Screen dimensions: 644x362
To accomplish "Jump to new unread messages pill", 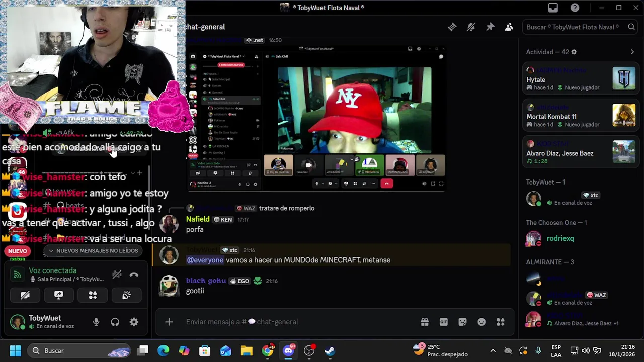I will (93, 250).
